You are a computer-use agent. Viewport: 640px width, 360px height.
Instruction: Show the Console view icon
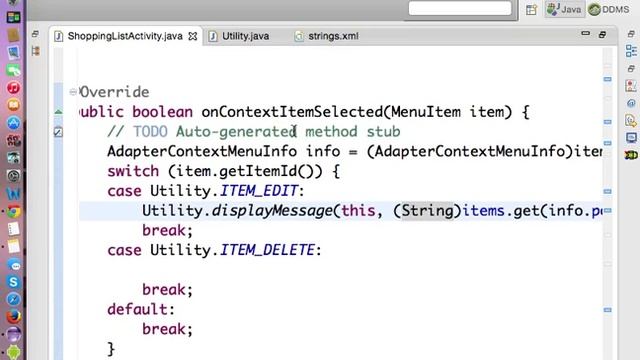(x=631, y=138)
